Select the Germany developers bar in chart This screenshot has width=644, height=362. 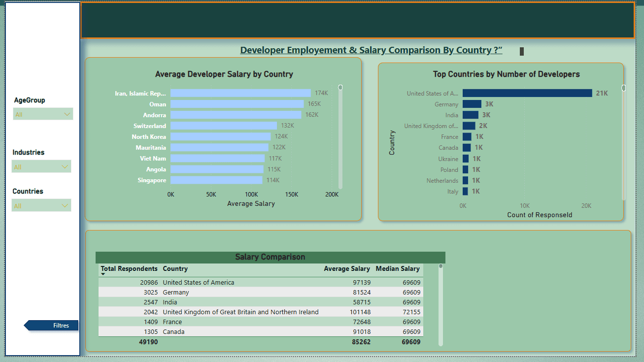pyautogui.click(x=472, y=104)
